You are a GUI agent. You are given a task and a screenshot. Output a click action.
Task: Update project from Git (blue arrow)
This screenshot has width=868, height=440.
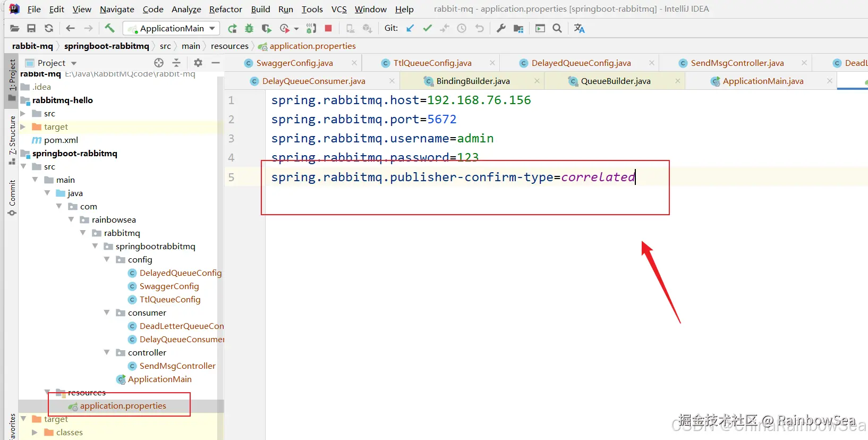(x=410, y=28)
